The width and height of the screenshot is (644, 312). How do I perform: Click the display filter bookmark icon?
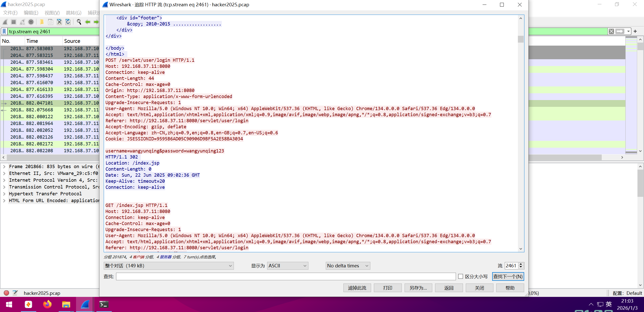point(4,31)
